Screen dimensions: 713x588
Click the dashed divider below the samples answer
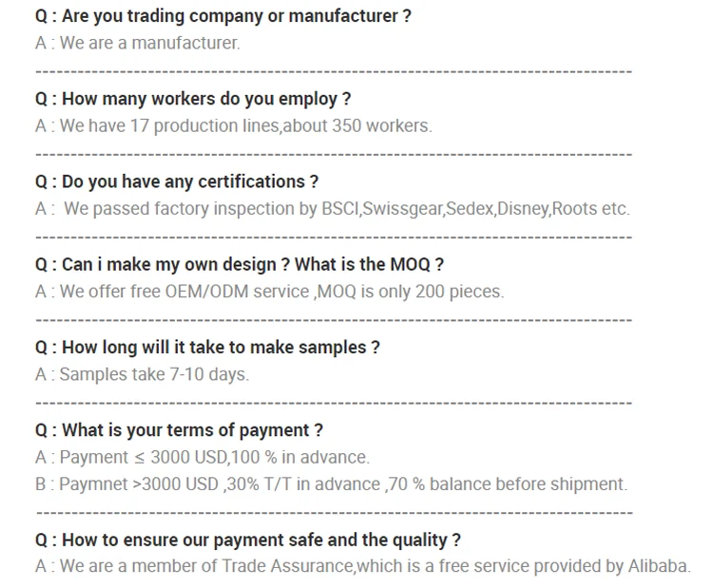click(x=333, y=403)
